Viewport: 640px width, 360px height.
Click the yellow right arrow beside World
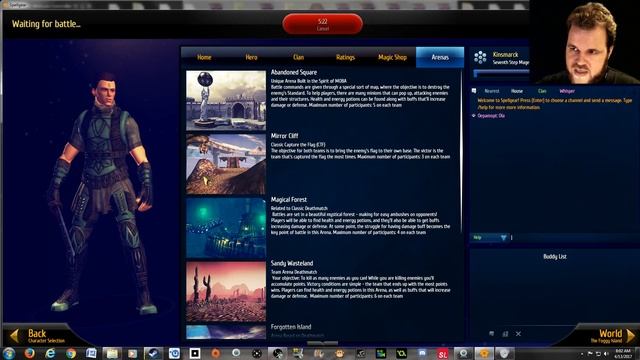(x=631, y=336)
